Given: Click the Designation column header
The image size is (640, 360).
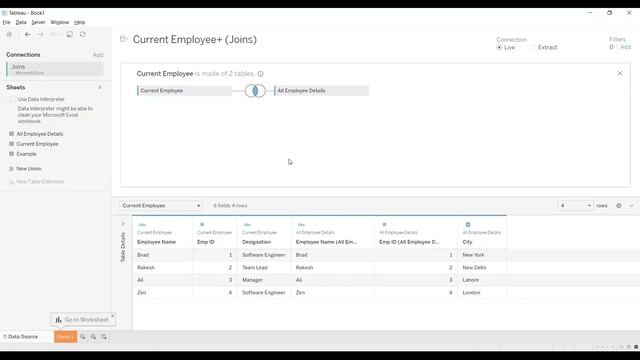Looking at the screenshot, I should pos(256,242).
